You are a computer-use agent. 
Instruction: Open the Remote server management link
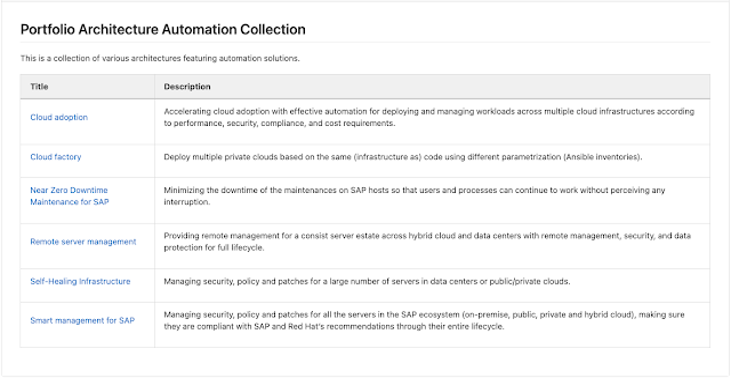pyautogui.click(x=83, y=242)
